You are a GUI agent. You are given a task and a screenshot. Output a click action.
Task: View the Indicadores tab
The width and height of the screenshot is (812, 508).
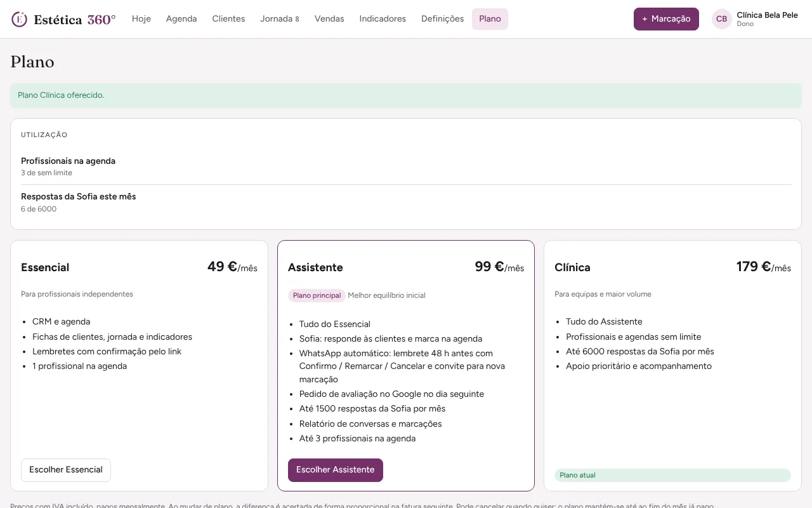(x=383, y=19)
